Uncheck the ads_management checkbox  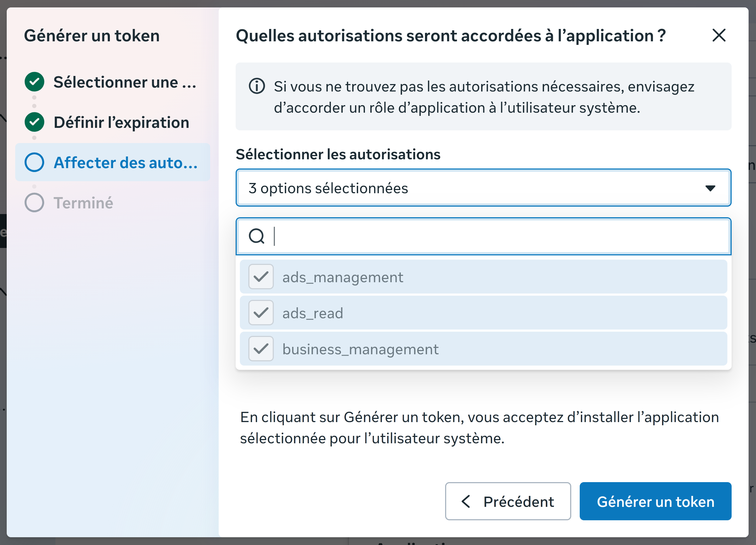[x=261, y=277]
